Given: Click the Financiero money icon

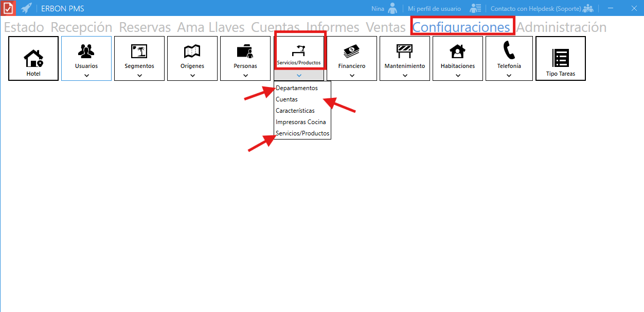Looking at the screenshot, I should tap(352, 51).
